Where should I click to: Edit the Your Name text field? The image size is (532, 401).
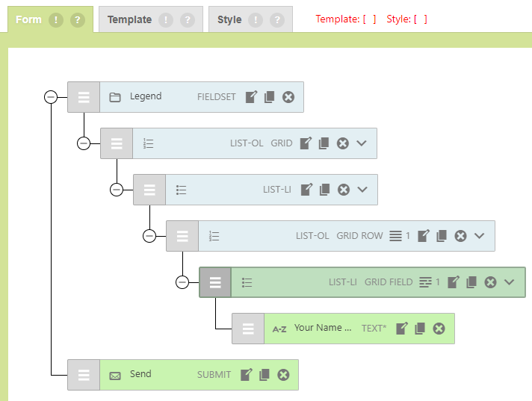click(402, 329)
